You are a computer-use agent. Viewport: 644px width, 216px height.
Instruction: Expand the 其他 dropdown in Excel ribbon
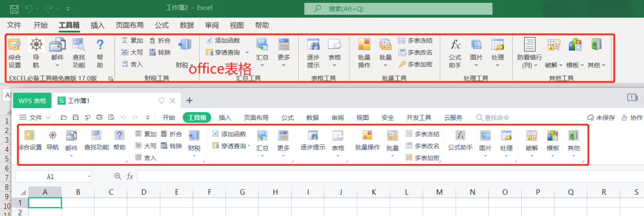[603, 65]
